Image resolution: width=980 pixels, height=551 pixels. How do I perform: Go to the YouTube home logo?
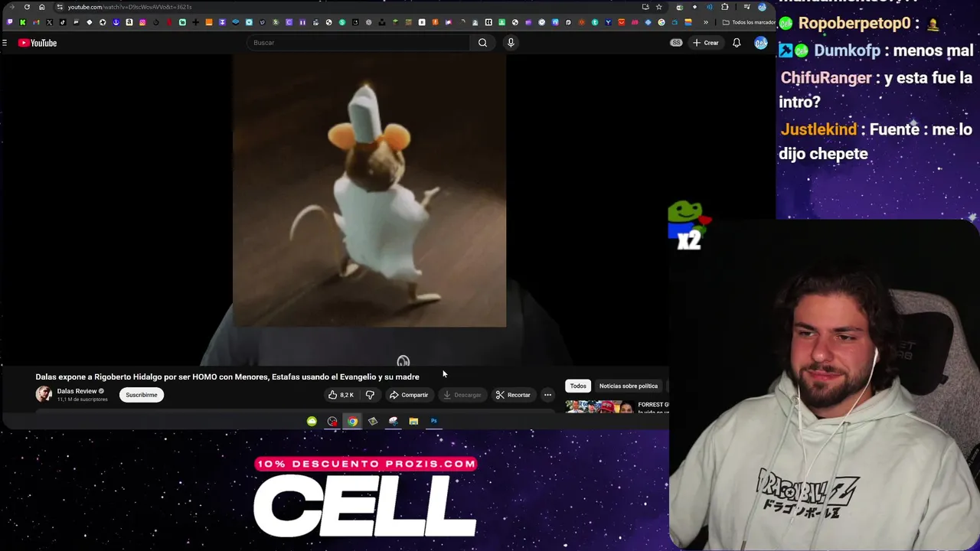coord(38,43)
